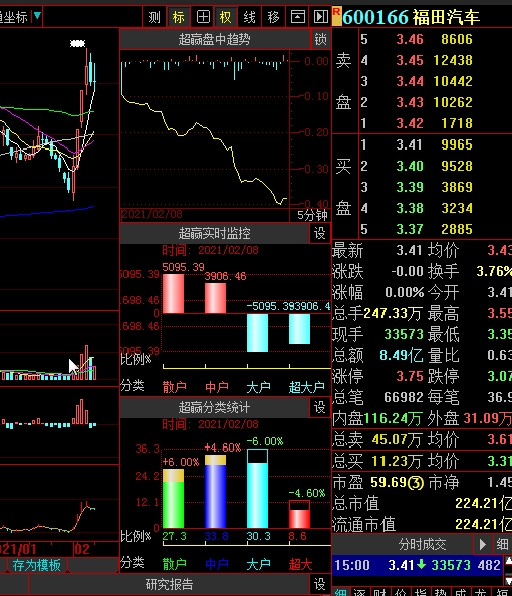Click the 内盘 value 116.24万
The width and height of the screenshot is (512, 596).
(393, 418)
